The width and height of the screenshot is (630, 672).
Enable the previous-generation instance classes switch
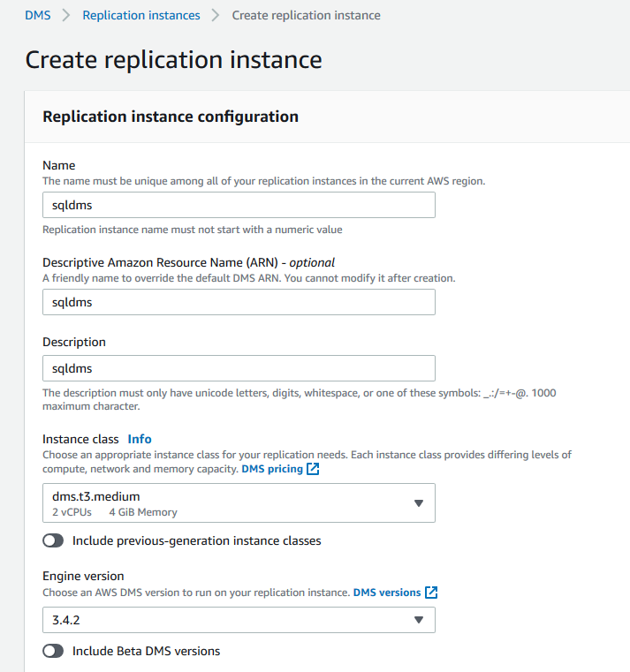[53, 540]
